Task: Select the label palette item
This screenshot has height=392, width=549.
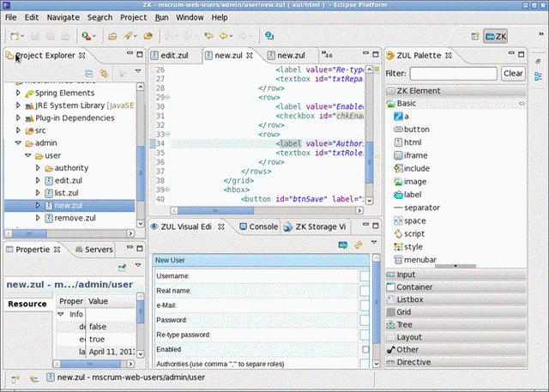Action: (x=408, y=195)
